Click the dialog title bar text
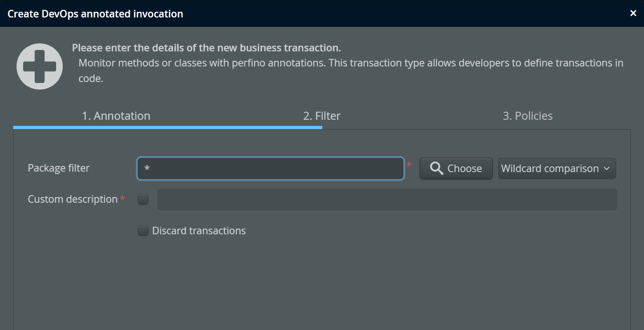Image resolution: width=644 pixels, height=330 pixels. coord(95,14)
